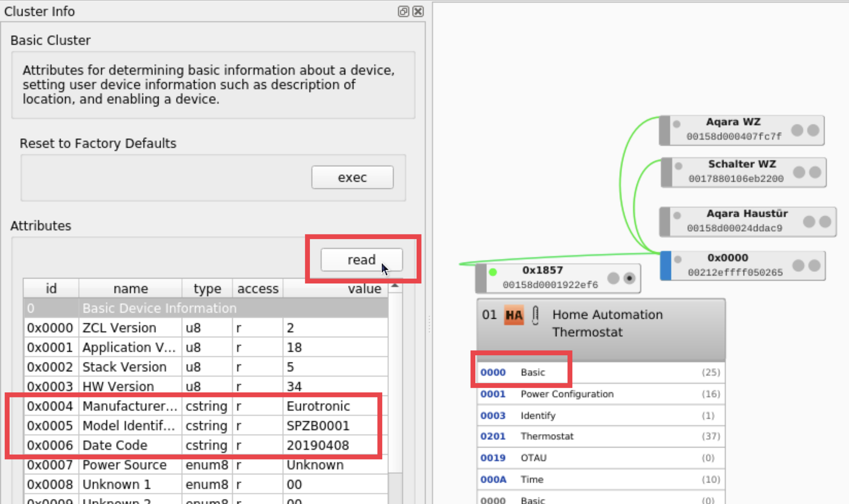Click the HA profile icon on the endpoint

tap(514, 316)
